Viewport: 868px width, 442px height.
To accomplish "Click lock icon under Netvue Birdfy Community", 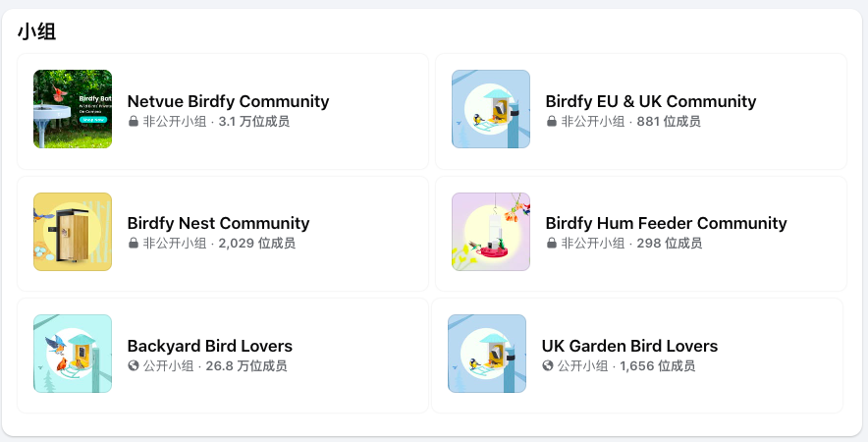I will pyautogui.click(x=134, y=122).
